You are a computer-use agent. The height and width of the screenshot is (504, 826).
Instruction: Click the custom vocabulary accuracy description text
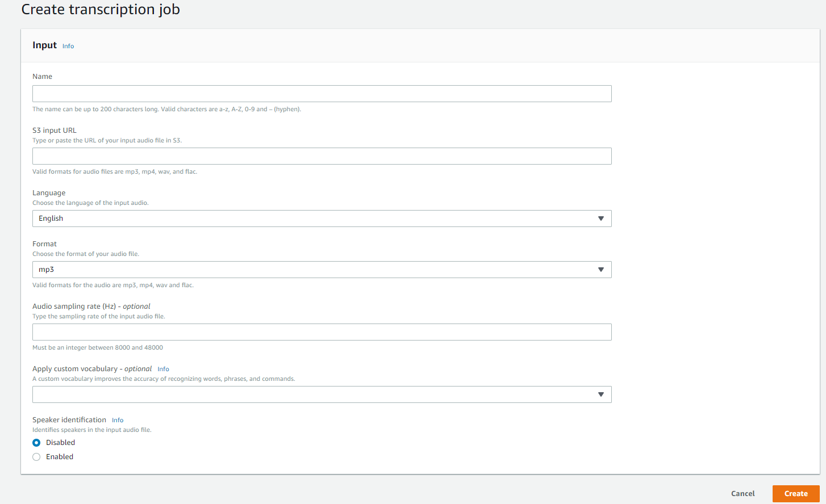click(164, 379)
